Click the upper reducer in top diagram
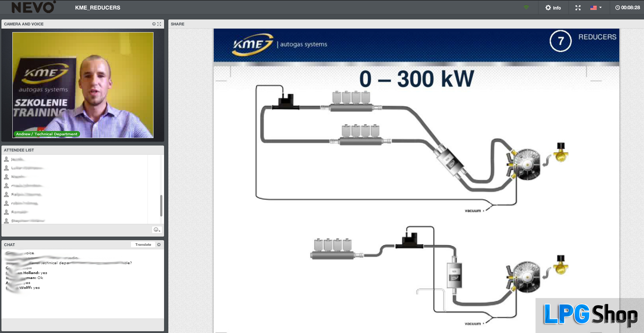Screen dimensions: 644x333 pyautogui.click(x=524, y=164)
